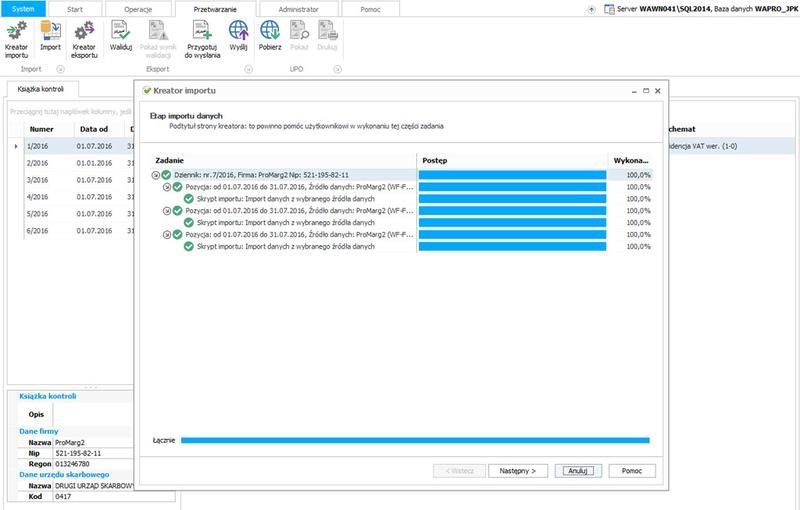800x510 pixels.
Task: Click the progress bar of Dziennik nr.7/2016
Action: coord(512,175)
